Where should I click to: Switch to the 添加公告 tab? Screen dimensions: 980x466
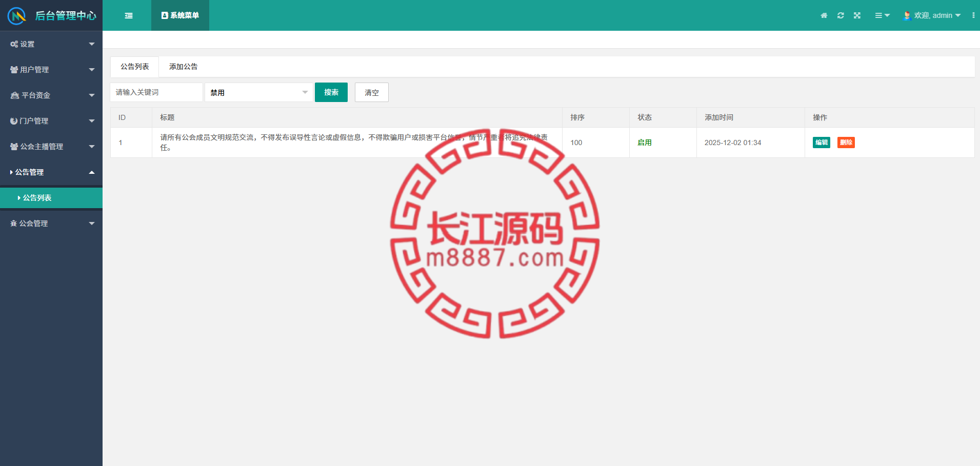tap(184, 67)
